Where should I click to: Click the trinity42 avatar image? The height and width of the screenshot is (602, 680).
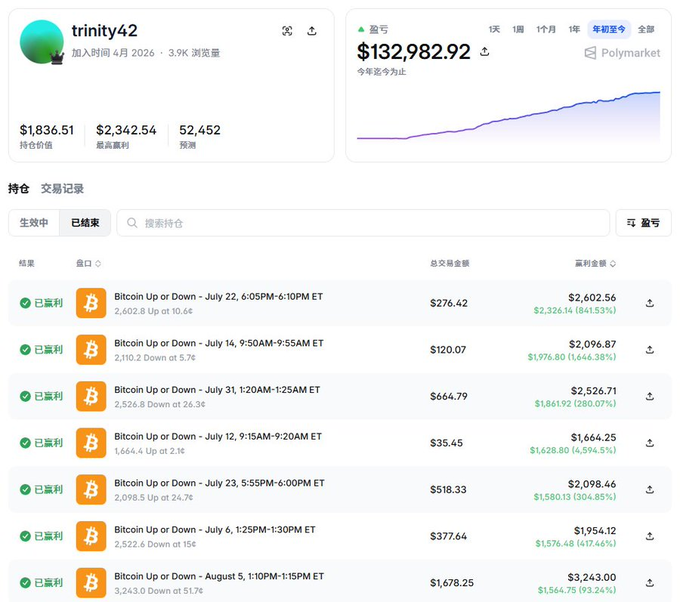[42, 42]
